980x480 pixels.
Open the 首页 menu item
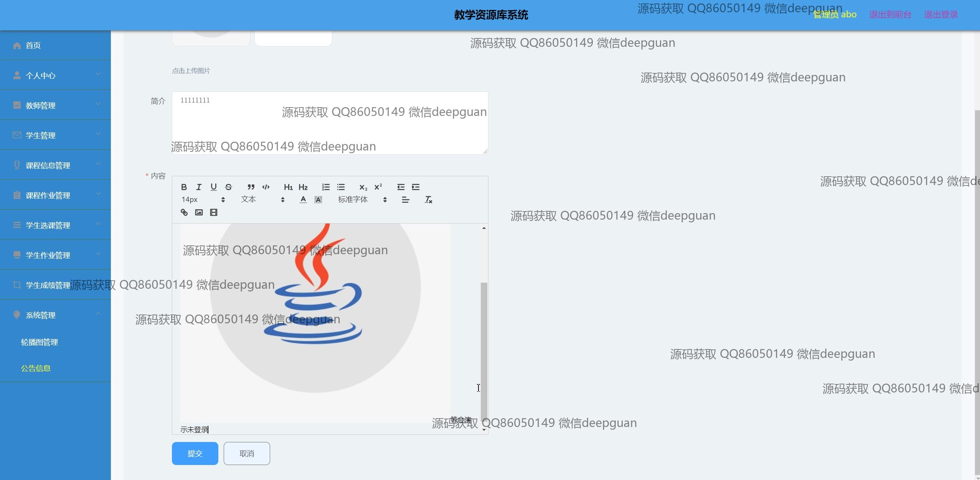point(34,45)
